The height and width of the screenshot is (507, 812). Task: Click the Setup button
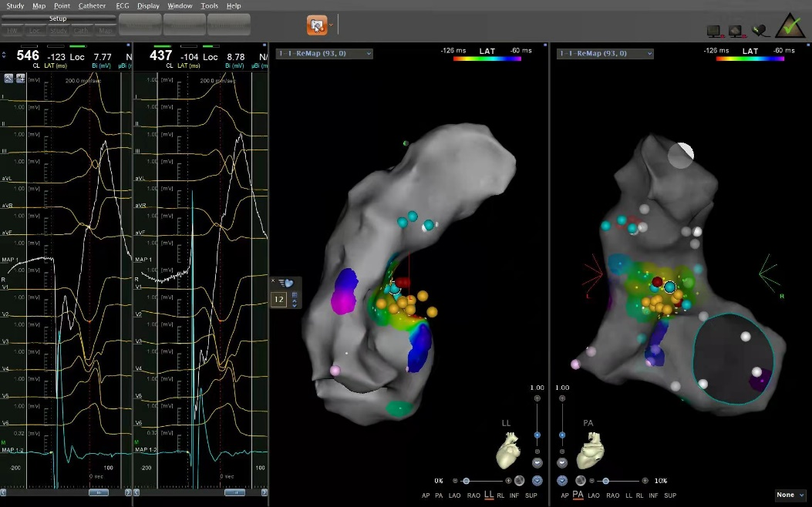pyautogui.click(x=58, y=18)
